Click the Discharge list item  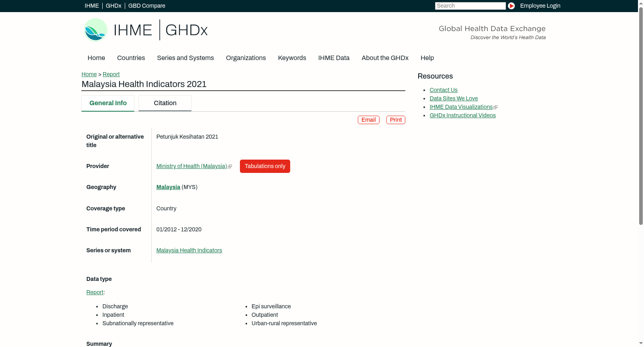(115, 306)
